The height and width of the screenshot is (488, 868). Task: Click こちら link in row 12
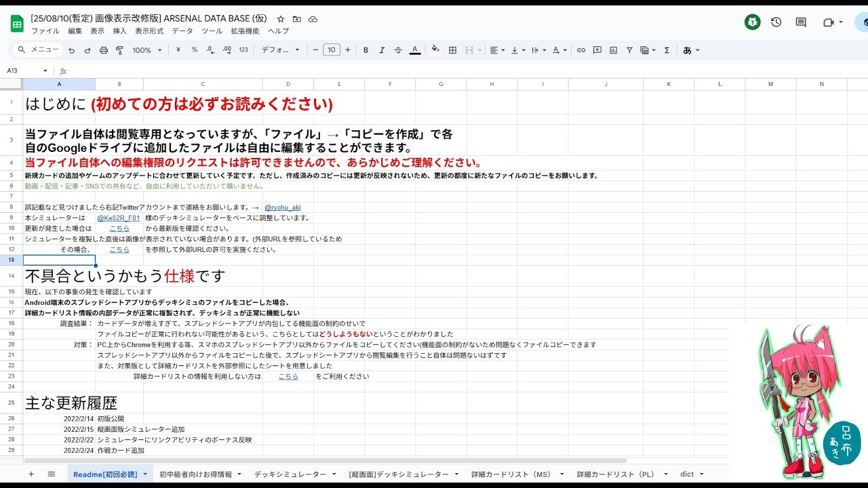[119, 249]
